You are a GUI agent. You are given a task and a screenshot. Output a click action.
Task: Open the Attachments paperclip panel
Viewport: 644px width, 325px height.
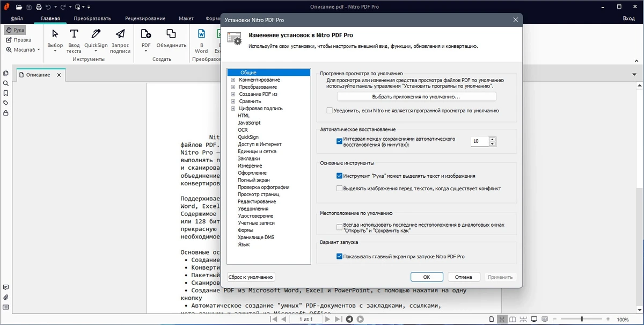pos(6,297)
